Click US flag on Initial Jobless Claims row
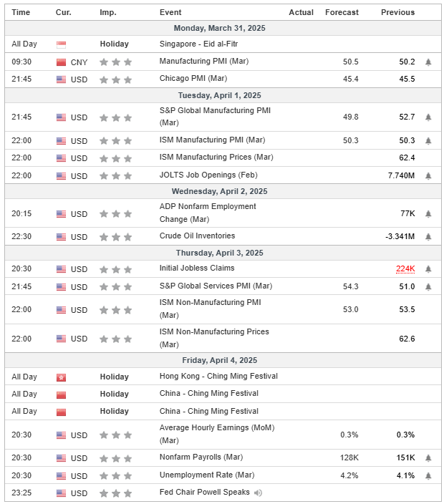This screenshot has width=444, height=504. (61, 269)
